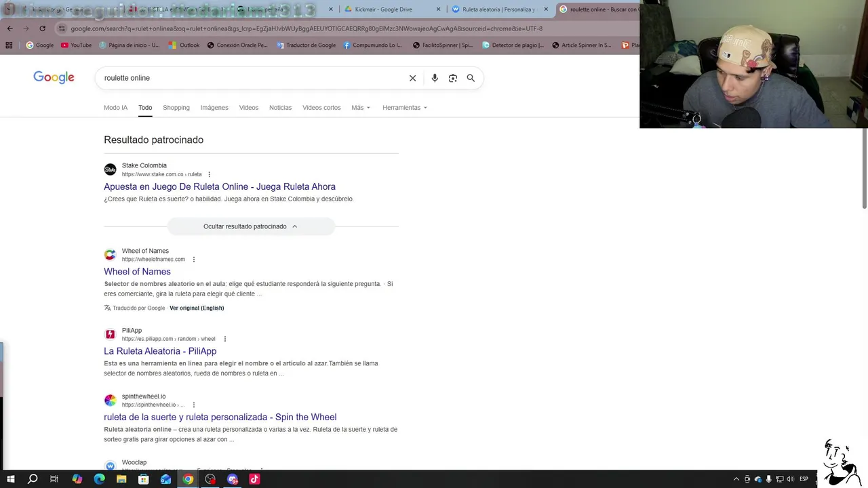Open the Spin the Wheel result link
Viewport: 868px width, 488px height.
tap(220, 418)
